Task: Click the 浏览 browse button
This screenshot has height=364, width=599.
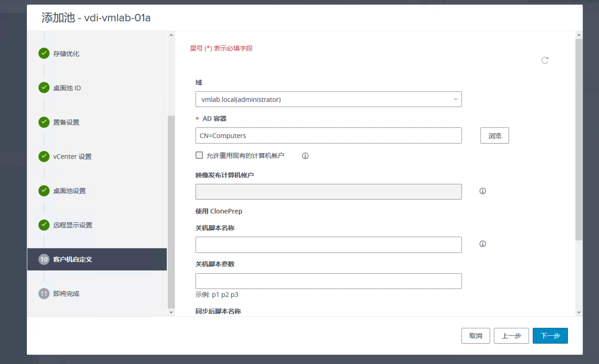Action: (x=494, y=136)
